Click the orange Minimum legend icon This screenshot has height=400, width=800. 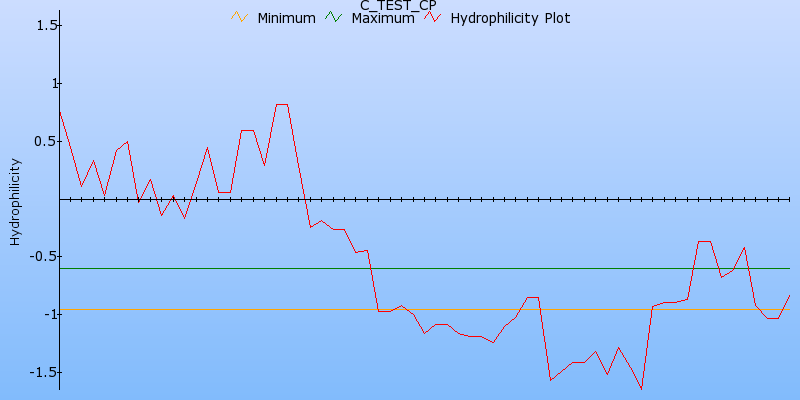[x=238, y=17]
